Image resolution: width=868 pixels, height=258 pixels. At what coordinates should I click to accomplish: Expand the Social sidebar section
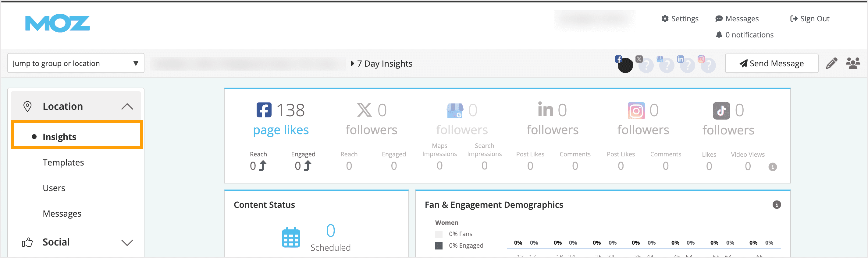pos(127,242)
